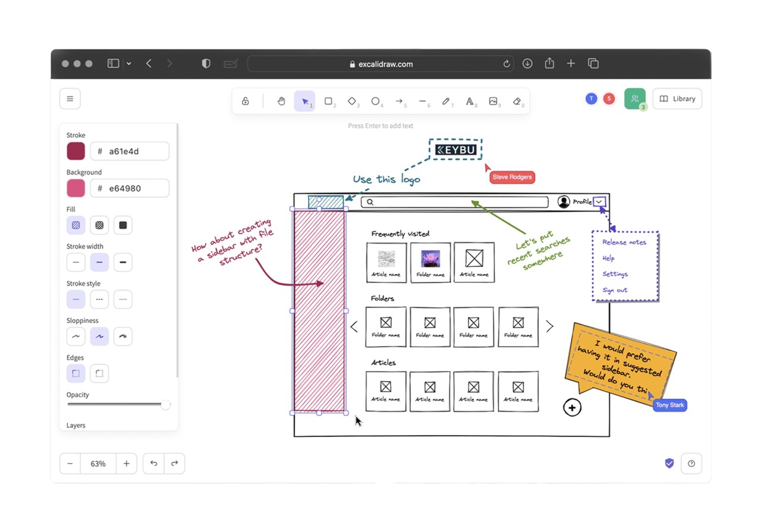
Task: Open the stroke color swatch
Action: click(x=76, y=151)
